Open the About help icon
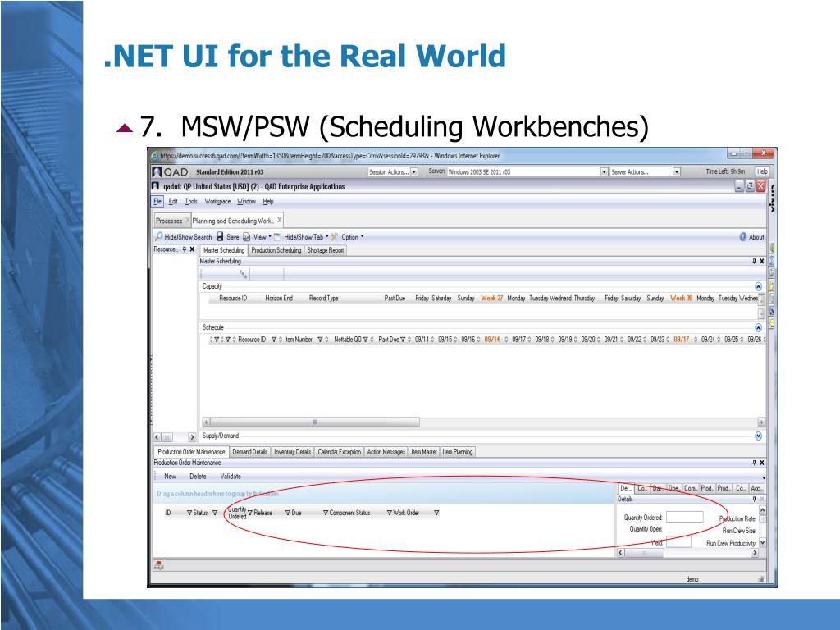 pos(743,237)
